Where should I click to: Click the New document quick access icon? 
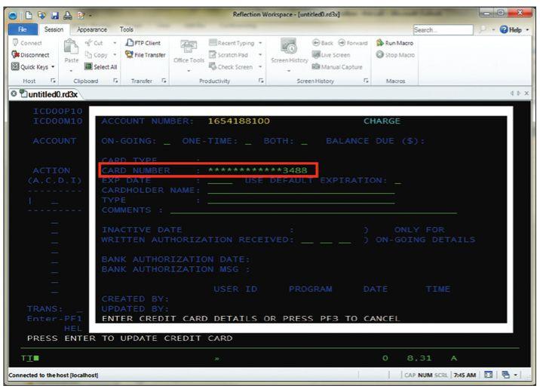[29, 15]
